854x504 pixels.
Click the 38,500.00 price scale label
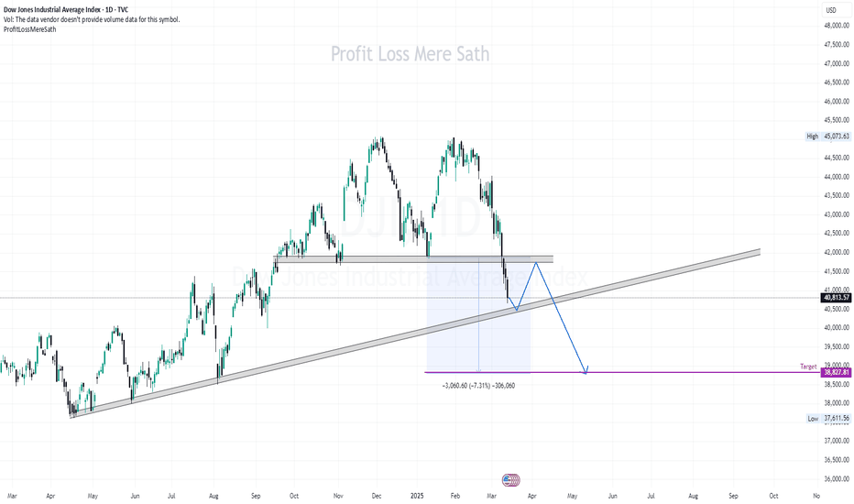(837, 384)
